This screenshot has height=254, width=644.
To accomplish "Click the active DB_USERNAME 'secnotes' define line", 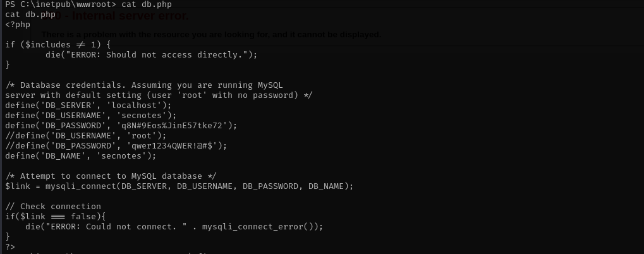I will pos(91,116).
